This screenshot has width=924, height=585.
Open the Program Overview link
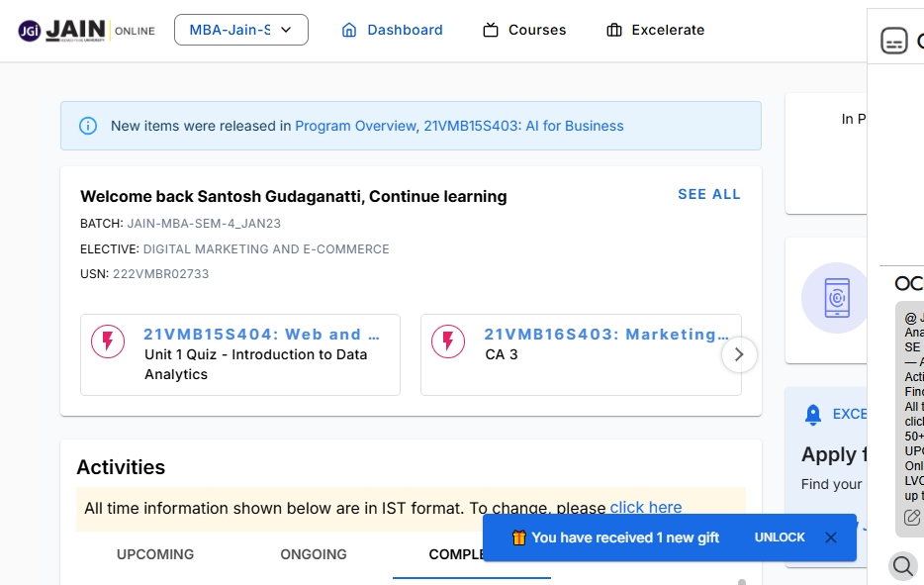[355, 126]
